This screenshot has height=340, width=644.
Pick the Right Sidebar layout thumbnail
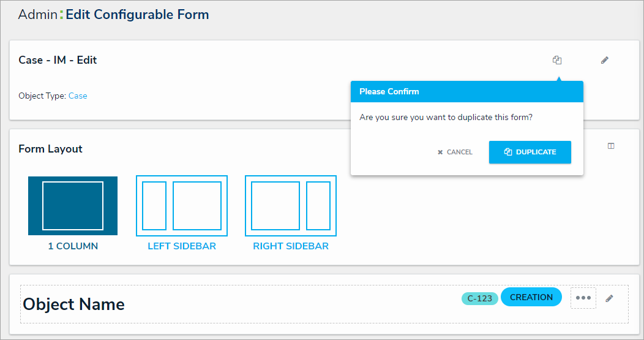[x=291, y=206]
